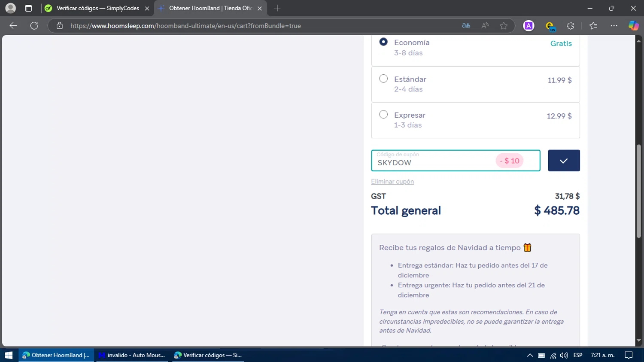Click the 12.99 $ shipping price
644x362 pixels.
[x=559, y=116]
